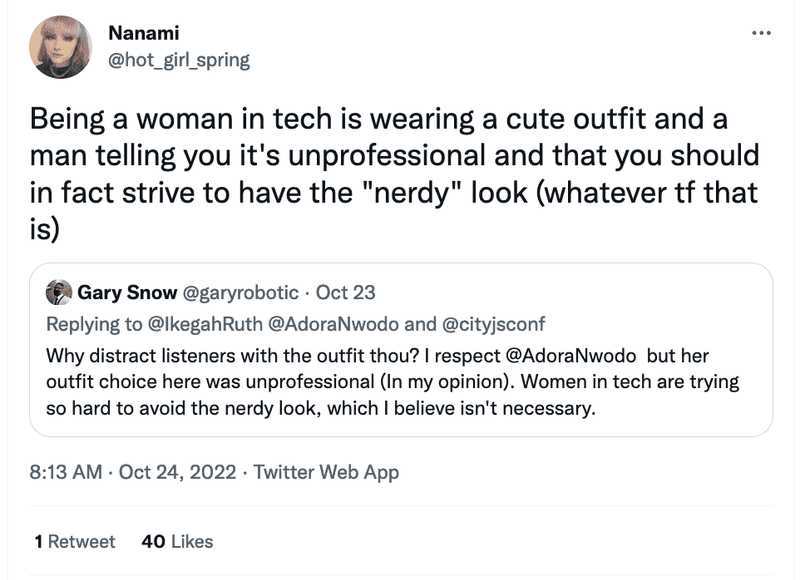
Task: Open @AdoraNwodo mention in quoted tweet body
Action: click(571, 356)
